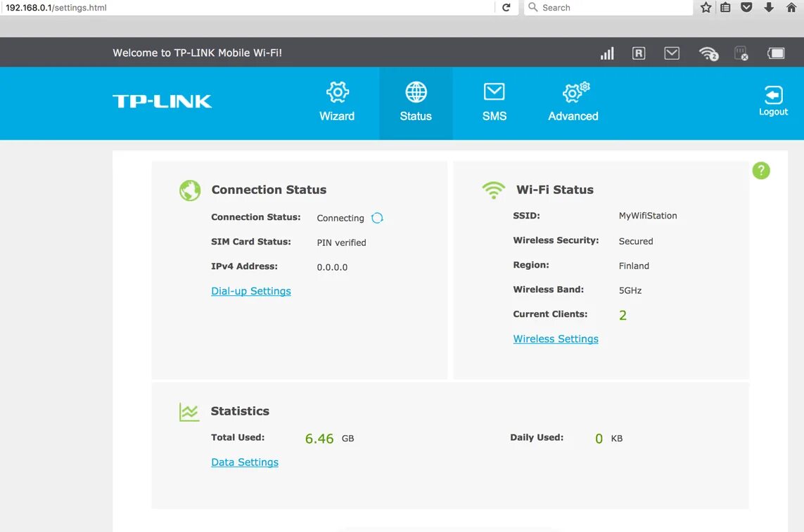Click the connecting spinner icon
Image resolution: width=804 pixels, height=532 pixels.
tap(378, 218)
